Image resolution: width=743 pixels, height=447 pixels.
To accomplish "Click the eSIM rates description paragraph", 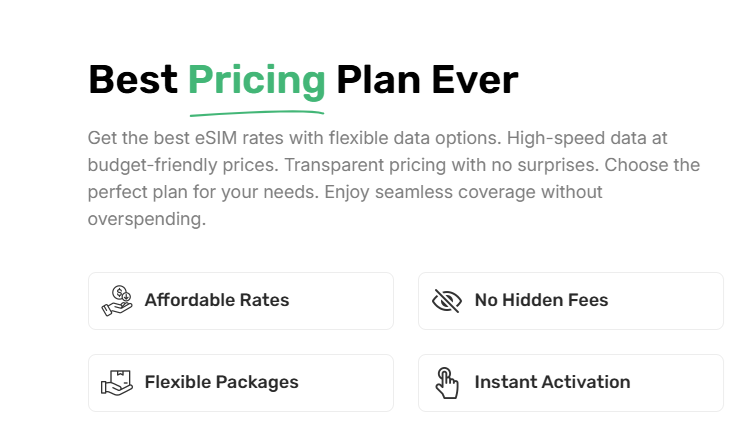I will (x=393, y=178).
